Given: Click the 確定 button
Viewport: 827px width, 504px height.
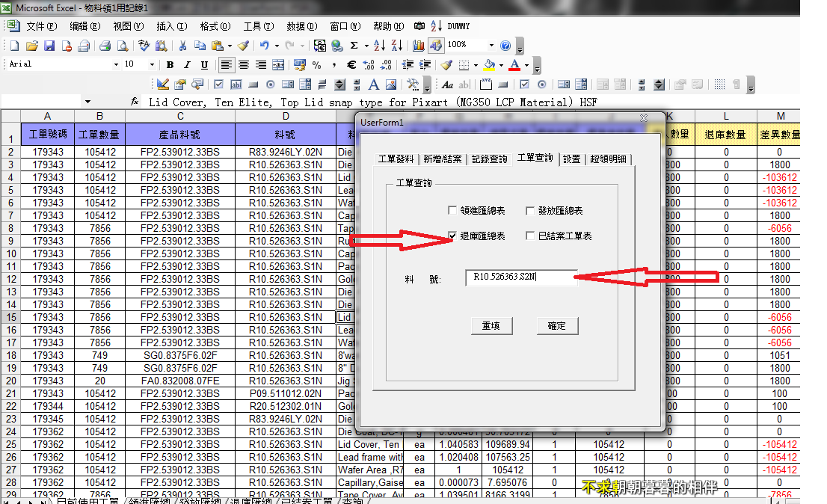Looking at the screenshot, I should [556, 326].
